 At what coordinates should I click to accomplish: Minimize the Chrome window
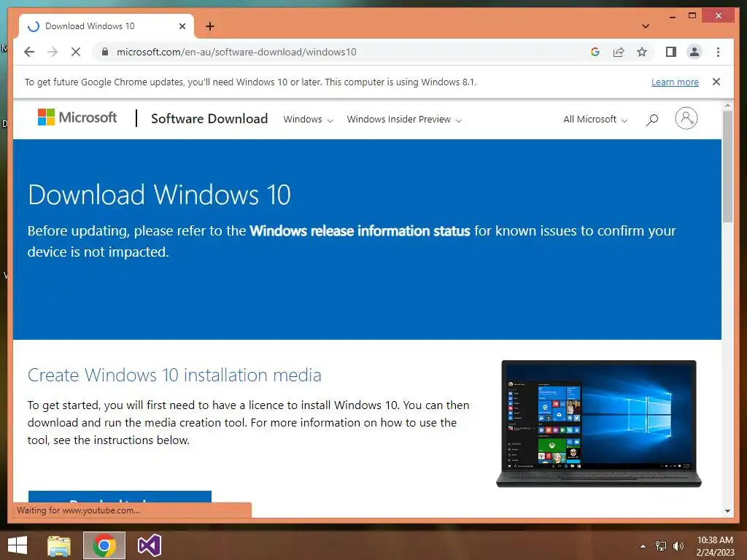[672, 17]
